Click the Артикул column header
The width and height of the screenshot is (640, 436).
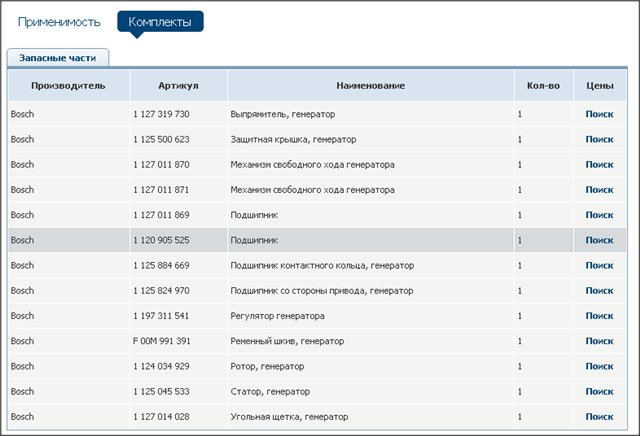(178, 86)
